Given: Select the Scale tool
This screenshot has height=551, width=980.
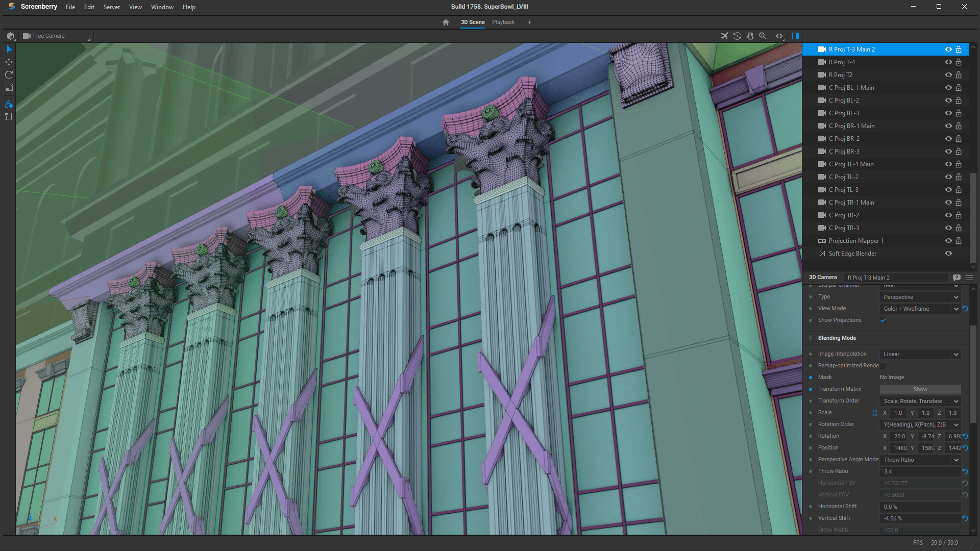Looking at the screenshot, I should point(9,87).
